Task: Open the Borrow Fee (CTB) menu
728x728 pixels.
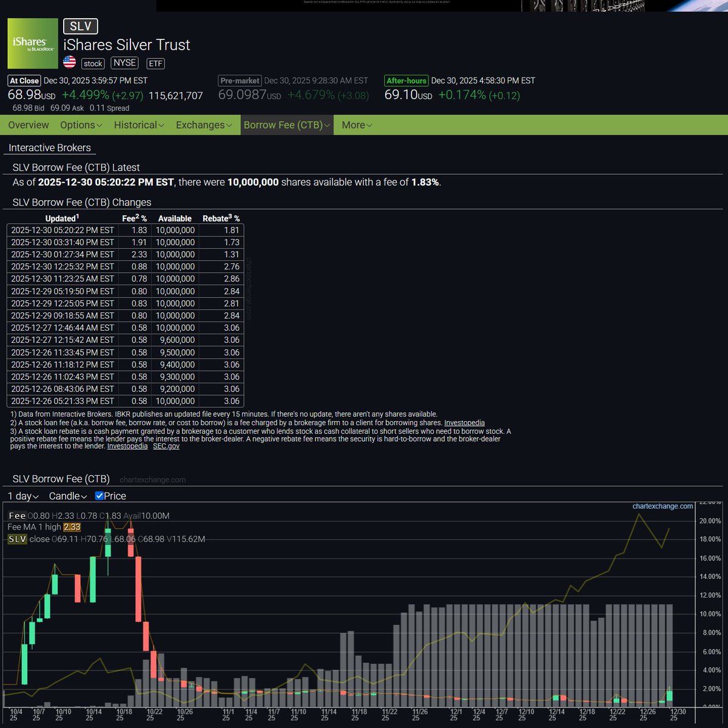Action: [287, 125]
